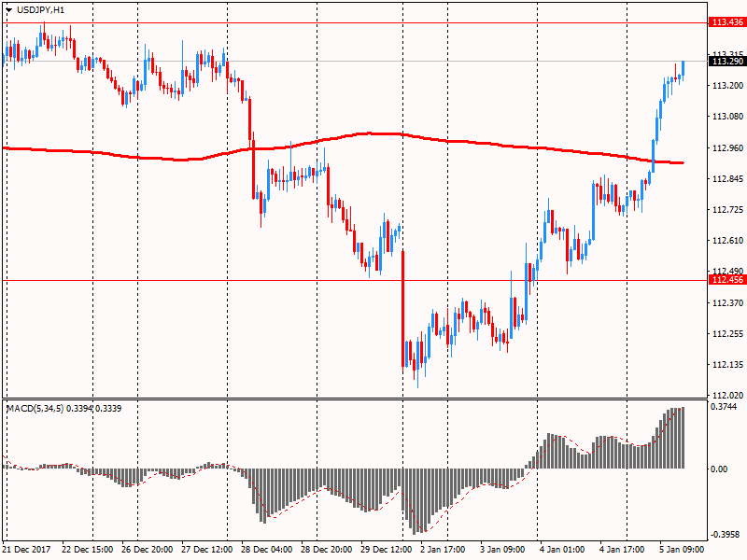Viewport: 747px width, 560px height.
Task: Click the red 112.456 price label
Action: [726, 280]
